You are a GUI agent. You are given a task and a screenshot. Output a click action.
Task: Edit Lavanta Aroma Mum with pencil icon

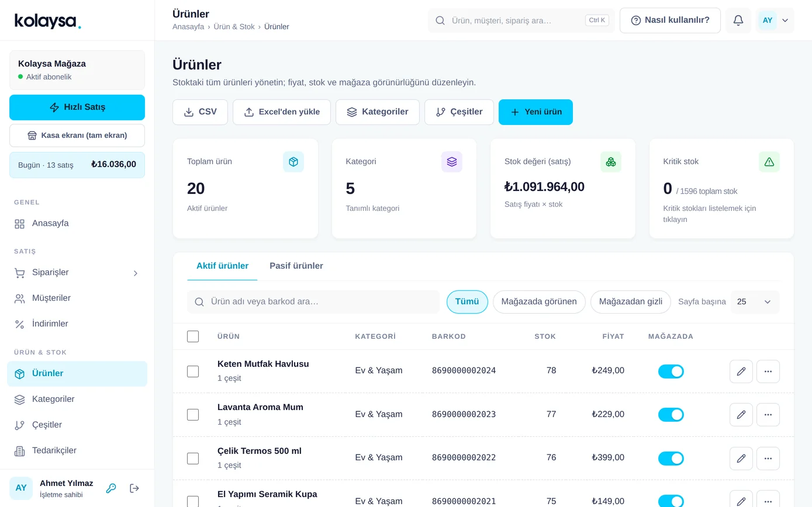[741, 415]
